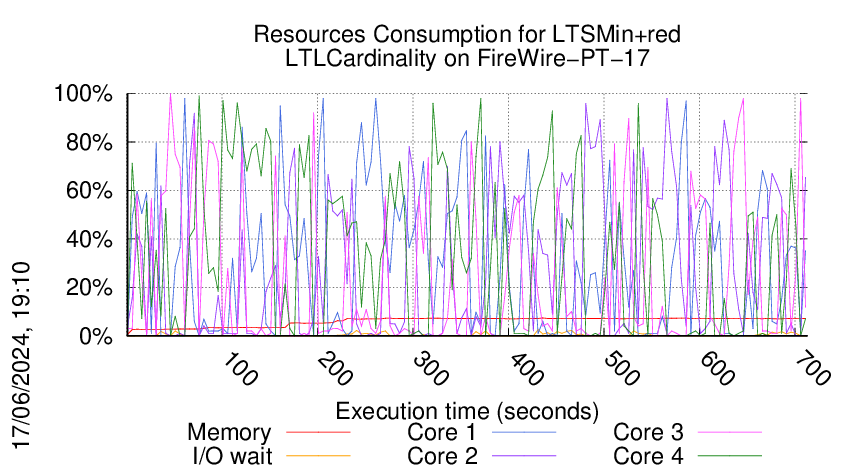Click the 400 x-axis tick label
This screenshot has width=850, height=475.
coord(526,369)
